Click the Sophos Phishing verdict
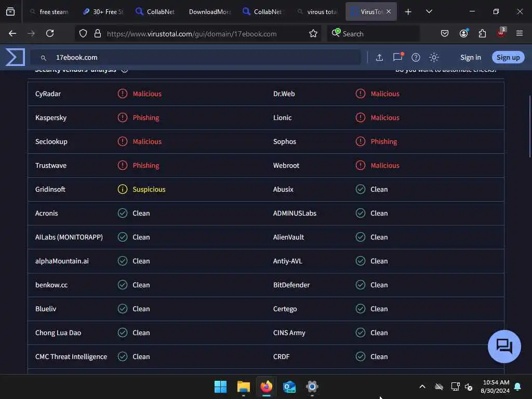The height and width of the screenshot is (399, 532). point(384,141)
